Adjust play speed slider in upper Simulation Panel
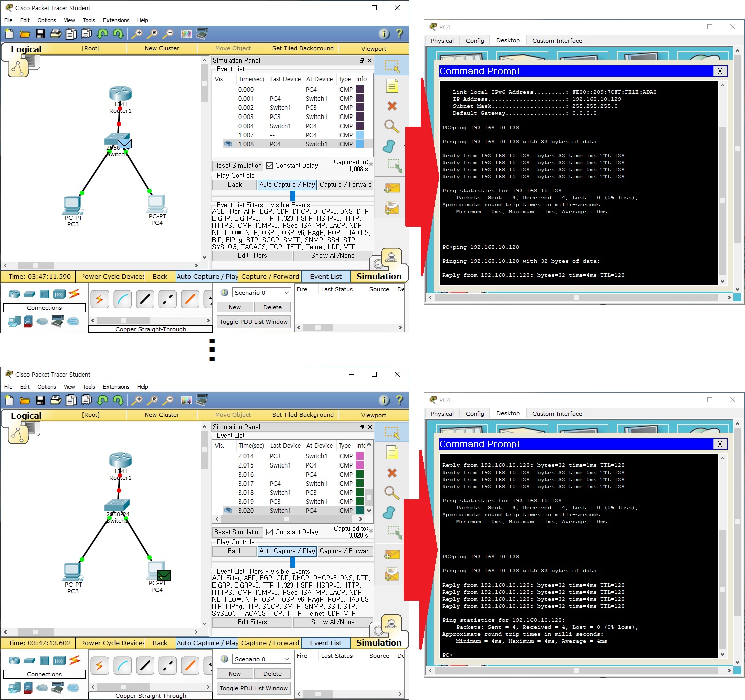This screenshot has height=700, width=745. 293,196
